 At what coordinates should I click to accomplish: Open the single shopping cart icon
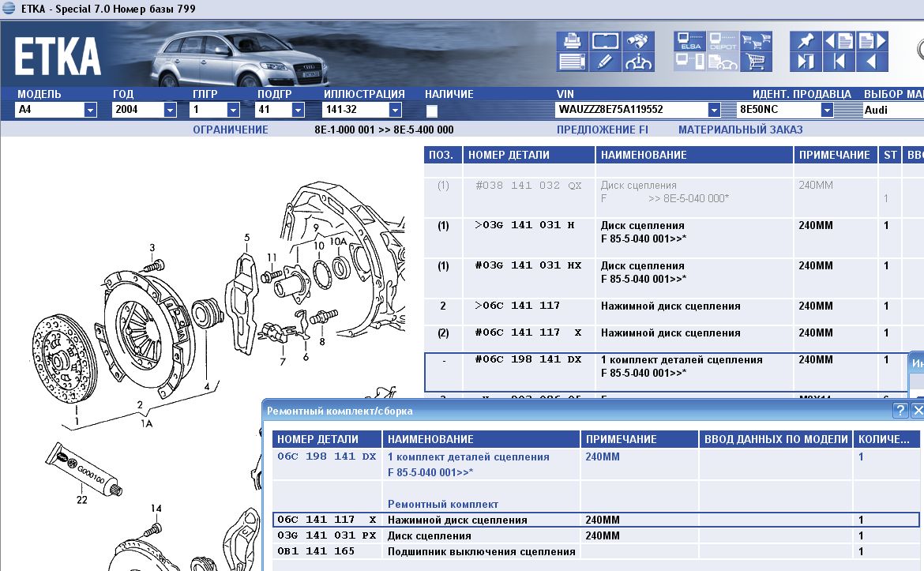(x=756, y=62)
